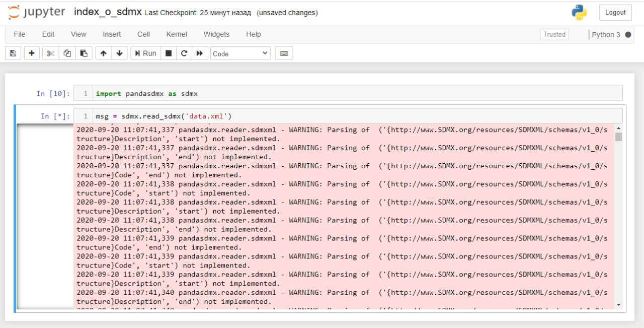Open the File menu
This screenshot has height=328, width=644.
tap(20, 34)
